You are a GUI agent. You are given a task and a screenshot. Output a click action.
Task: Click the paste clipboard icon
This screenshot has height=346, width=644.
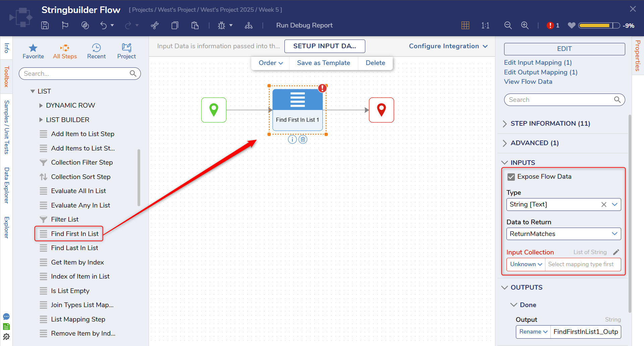(195, 25)
